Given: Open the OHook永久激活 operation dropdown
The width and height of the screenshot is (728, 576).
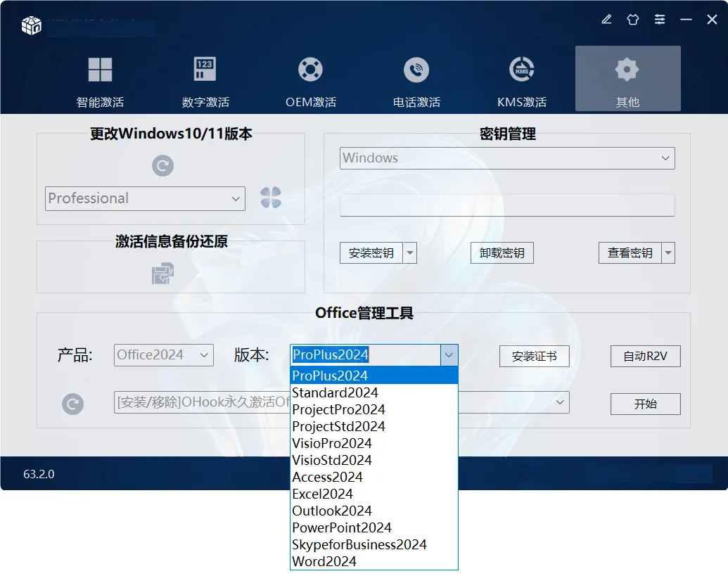Looking at the screenshot, I should pos(559,402).
